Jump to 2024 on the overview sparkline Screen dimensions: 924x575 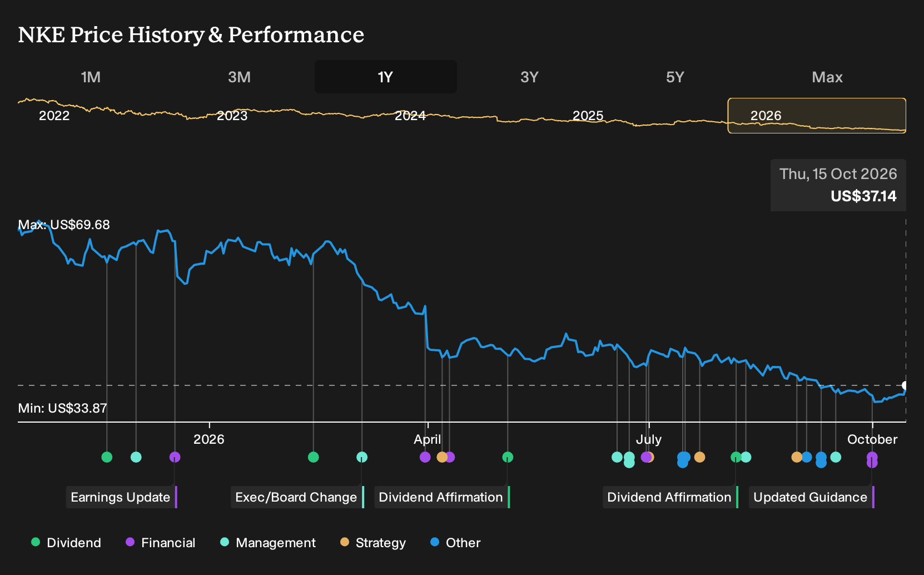point(410,116)
